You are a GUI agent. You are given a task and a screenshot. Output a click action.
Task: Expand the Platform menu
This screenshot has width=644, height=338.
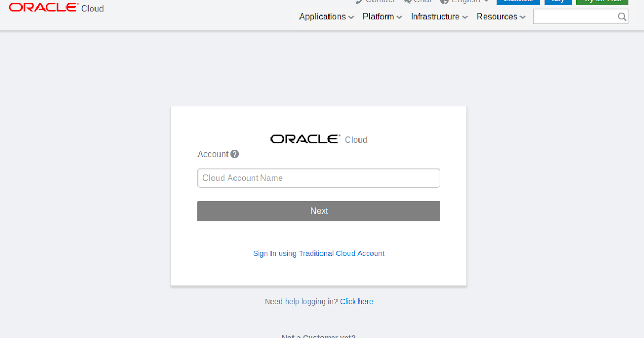382,17
